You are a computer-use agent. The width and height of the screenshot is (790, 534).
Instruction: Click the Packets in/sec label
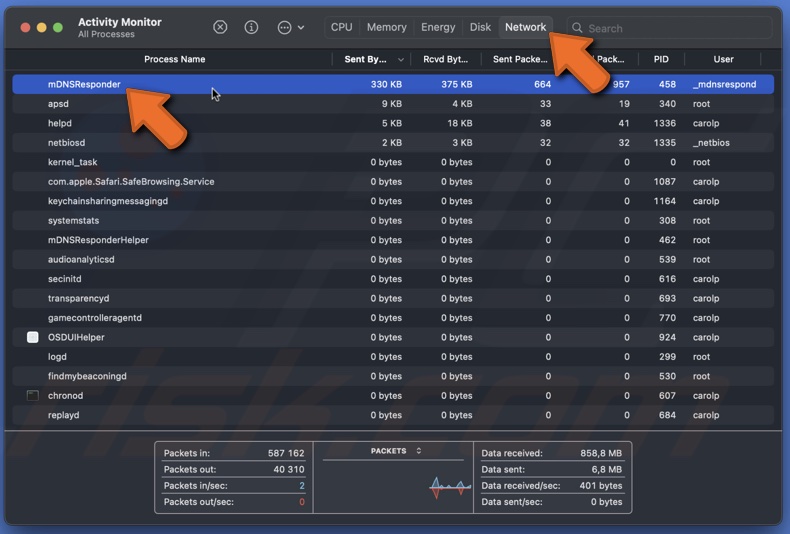click(195, 486)
